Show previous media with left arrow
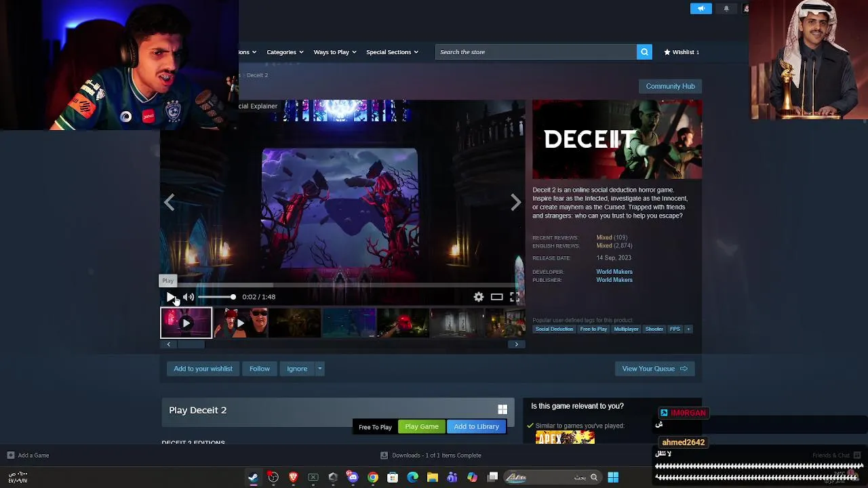 click(169, 202)
